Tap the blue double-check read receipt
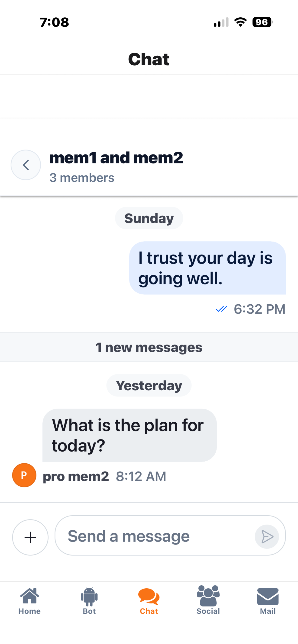Screen dimensions: 298x644 tap(221, 309)
